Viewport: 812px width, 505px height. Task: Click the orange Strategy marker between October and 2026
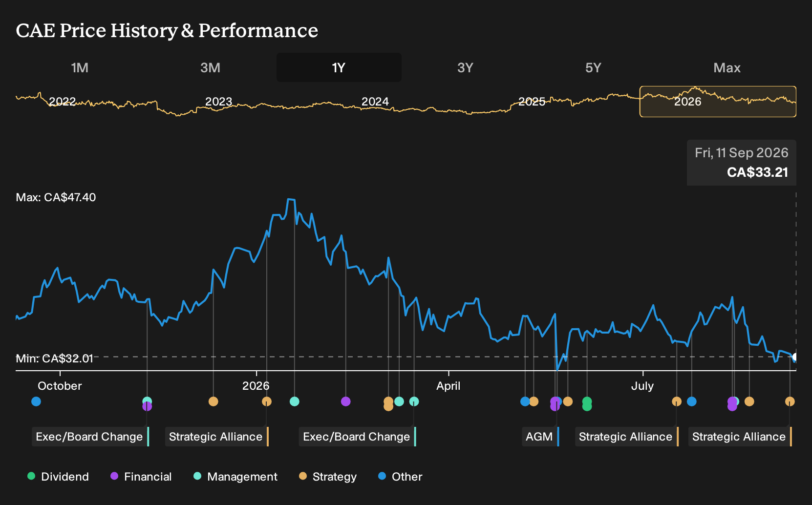(213, 401)
